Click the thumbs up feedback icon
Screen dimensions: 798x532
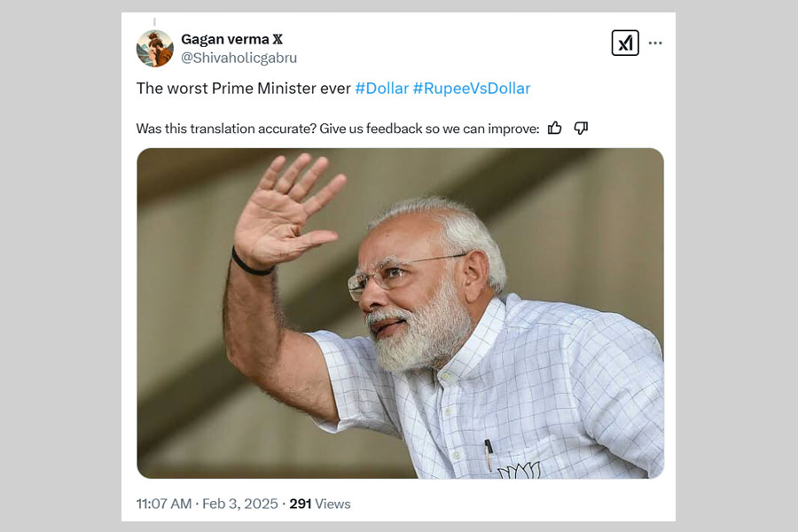(x=555, y=128)
